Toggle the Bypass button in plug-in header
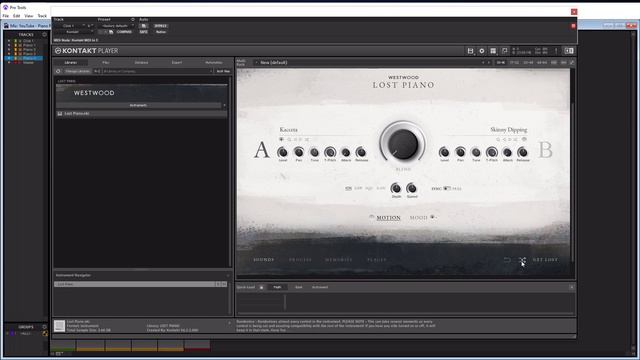This screenshot has width=640, height=360. [x=160, y=26]
